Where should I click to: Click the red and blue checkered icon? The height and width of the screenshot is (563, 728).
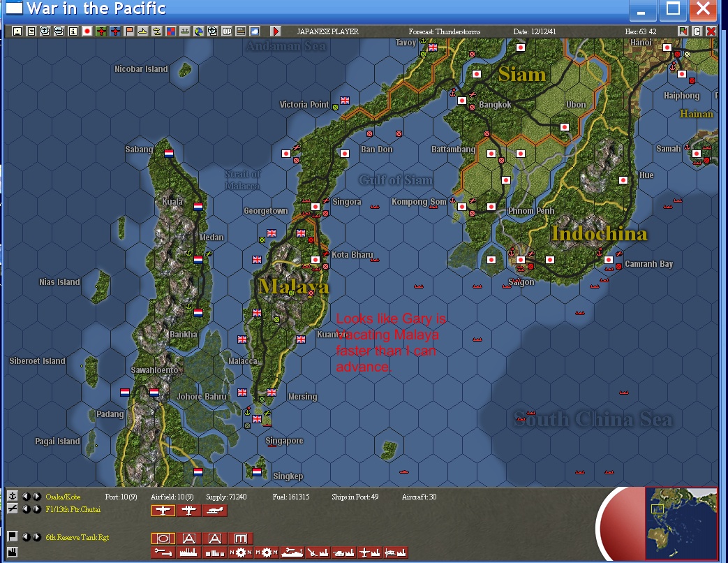click(x=171, y=31)
